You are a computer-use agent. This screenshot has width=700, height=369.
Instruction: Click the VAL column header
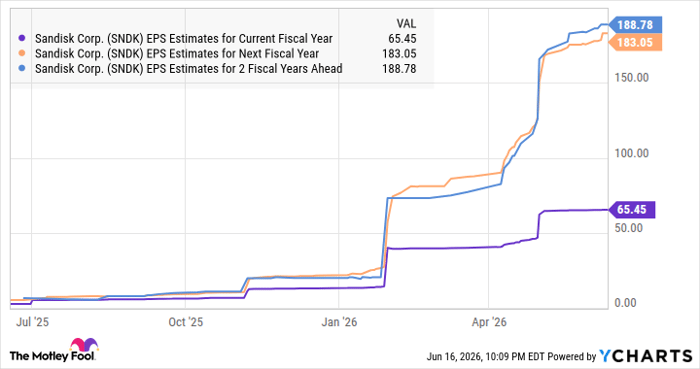406,23
